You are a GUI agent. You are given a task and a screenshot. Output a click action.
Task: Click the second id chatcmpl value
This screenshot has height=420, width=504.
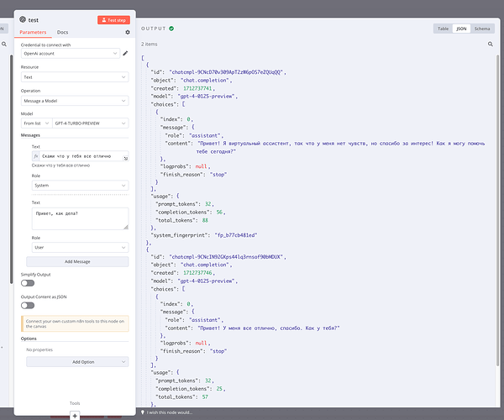(226, 257)
